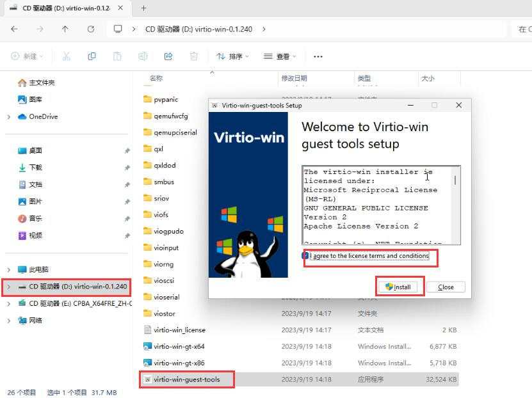Check the agree to license terms checkbox
This screenshot has width=532, height=398.
pyautogui.click(x=307, y=256)
